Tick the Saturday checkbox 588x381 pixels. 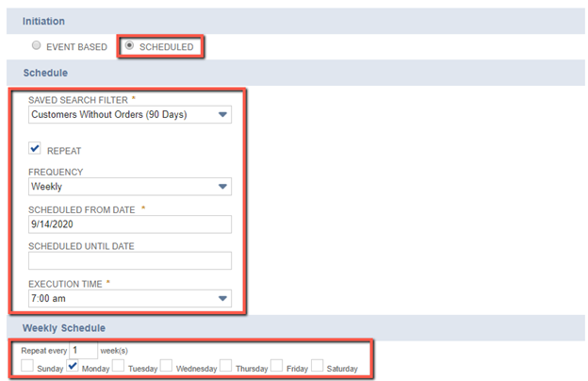pos(318,366)
